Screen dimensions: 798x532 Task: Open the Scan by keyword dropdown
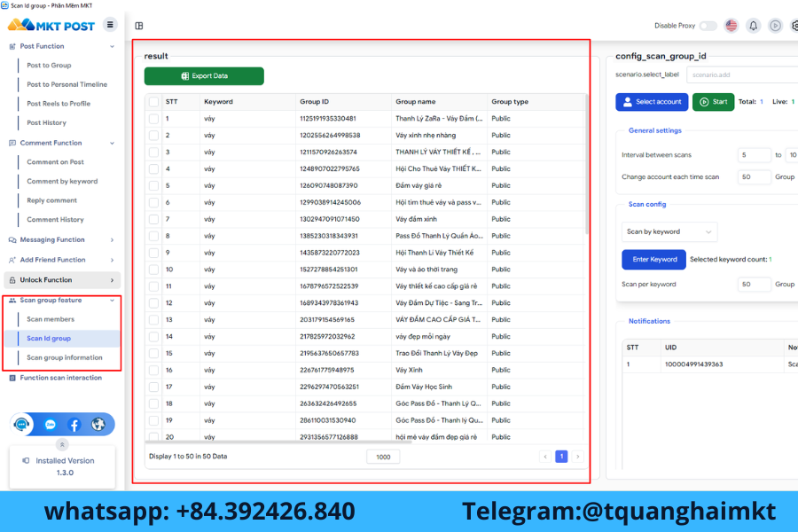pyautogui.click(x=669, y=231)
